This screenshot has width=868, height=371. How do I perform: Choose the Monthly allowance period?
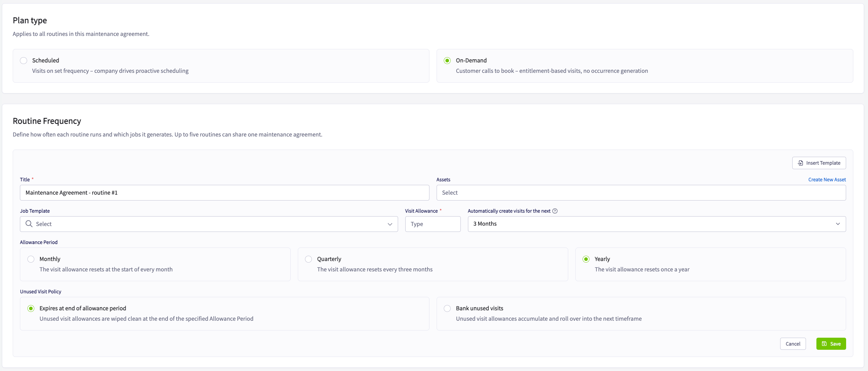coord(31,259)
